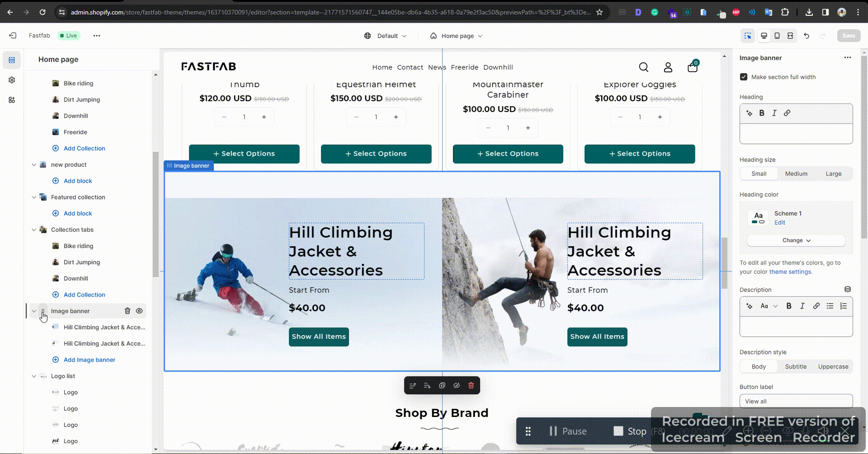Select Body description style

(759, 367)
